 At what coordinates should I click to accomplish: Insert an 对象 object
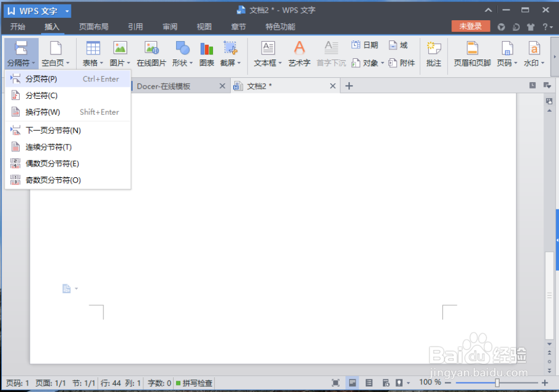tap(365, 63)
